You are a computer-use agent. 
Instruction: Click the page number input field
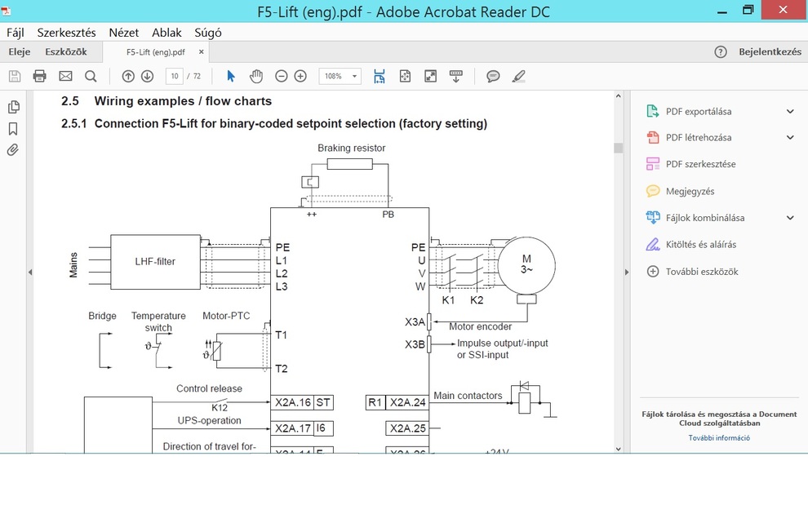coord(174,76)
